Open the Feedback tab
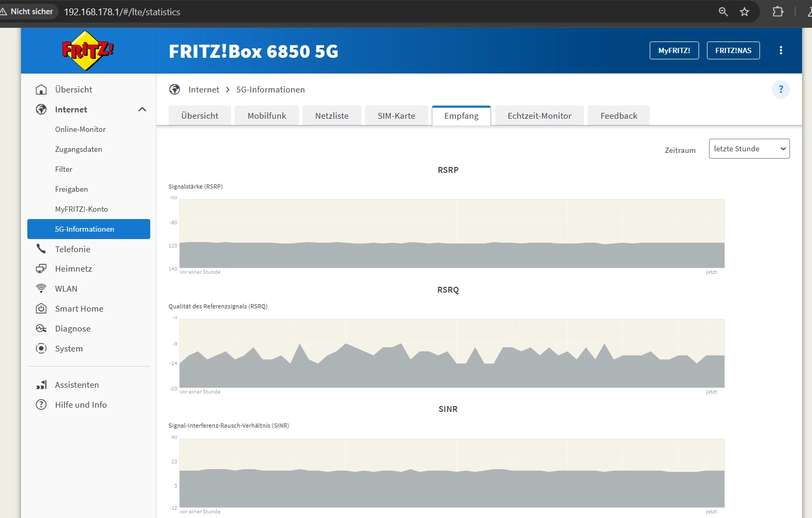 coord(619,116)
